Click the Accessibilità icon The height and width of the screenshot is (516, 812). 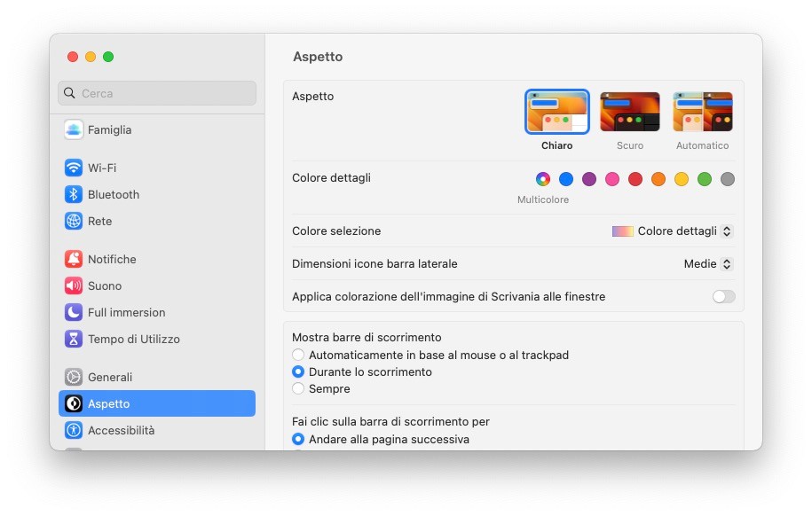tap(74, 430)
